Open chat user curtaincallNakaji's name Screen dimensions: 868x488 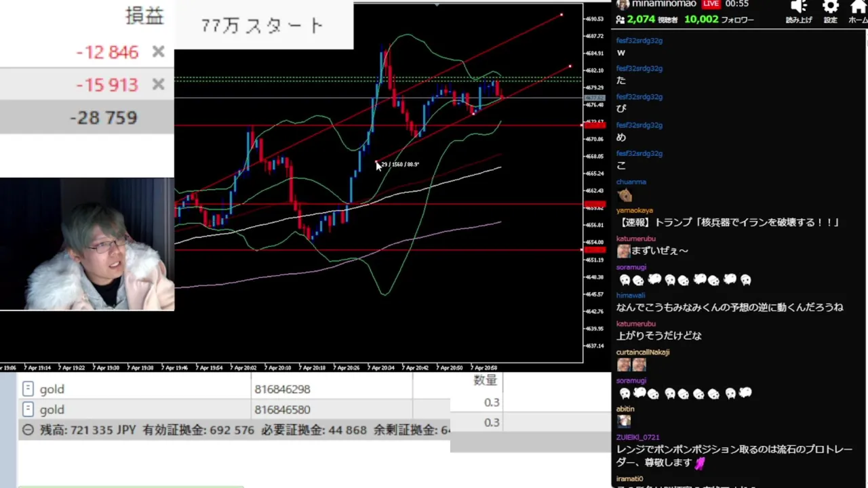[x=643, y=352]
